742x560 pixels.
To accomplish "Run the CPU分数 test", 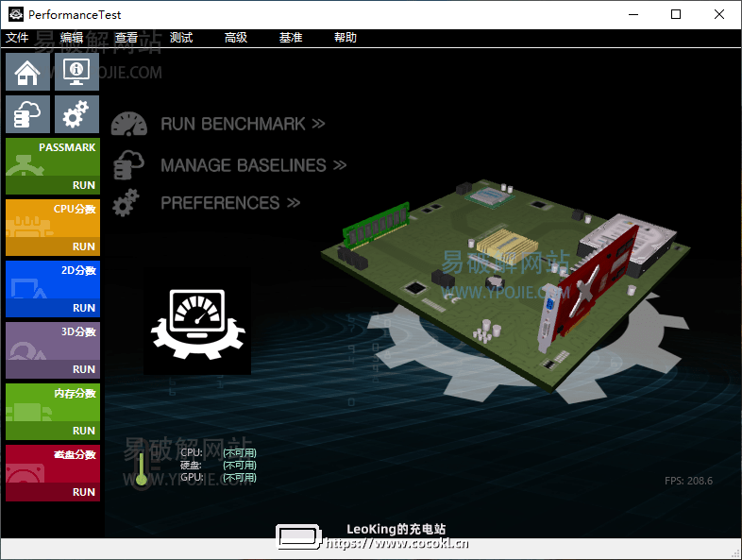I will tap(53, 228).
